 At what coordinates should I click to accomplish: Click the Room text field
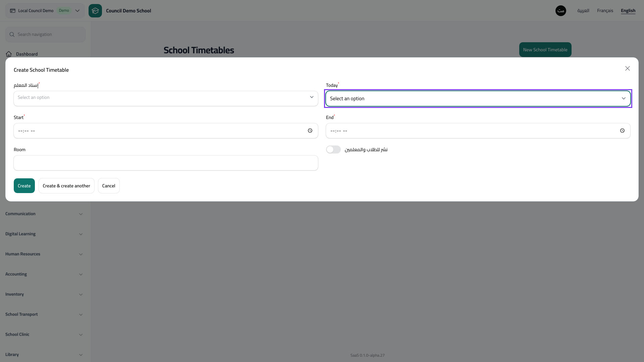pos(166,163)
